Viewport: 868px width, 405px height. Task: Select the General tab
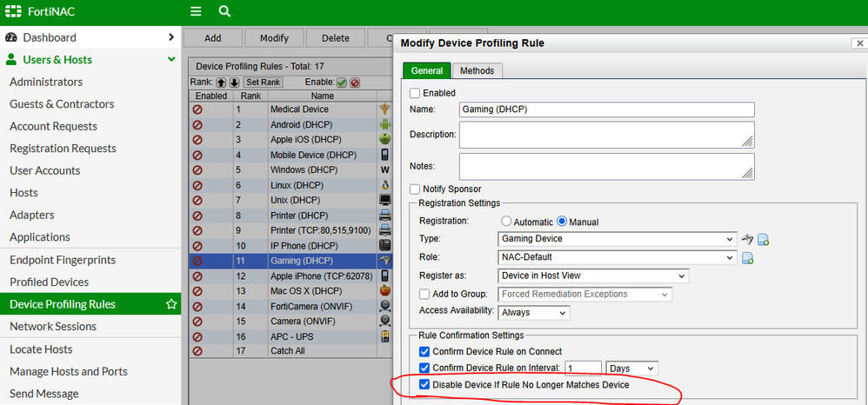(427, 70)
